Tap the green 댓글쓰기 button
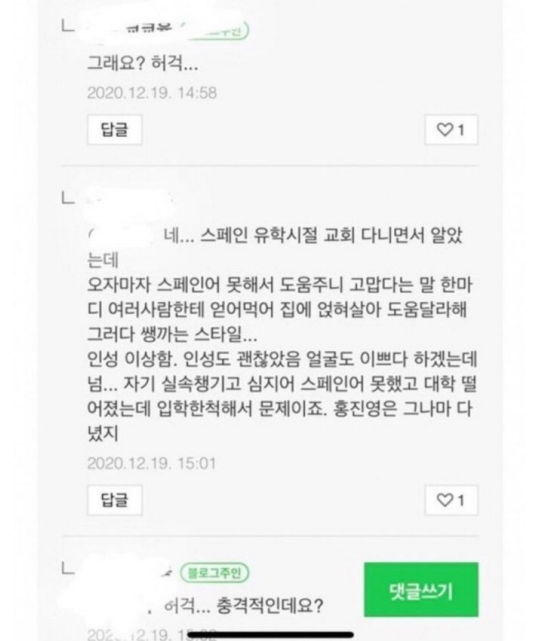Image resolution: width=539 pixels, height=641 pixels. [421, 589]
